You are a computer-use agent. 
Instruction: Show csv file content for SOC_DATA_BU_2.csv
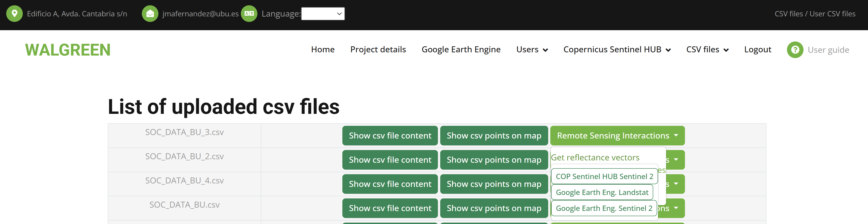[x=390, y=160]
